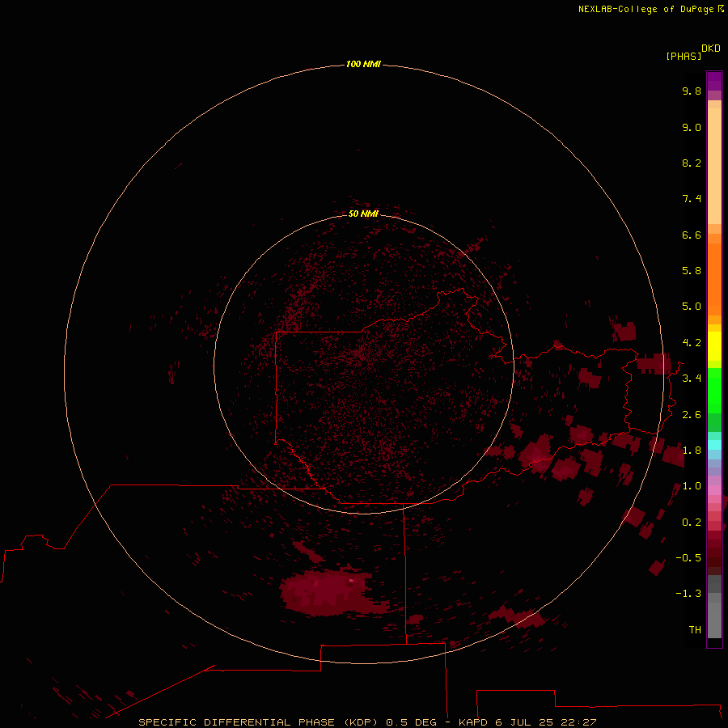
Task: Click the NEXLAB-College of DuPage header text
Action: coord(645,9)
